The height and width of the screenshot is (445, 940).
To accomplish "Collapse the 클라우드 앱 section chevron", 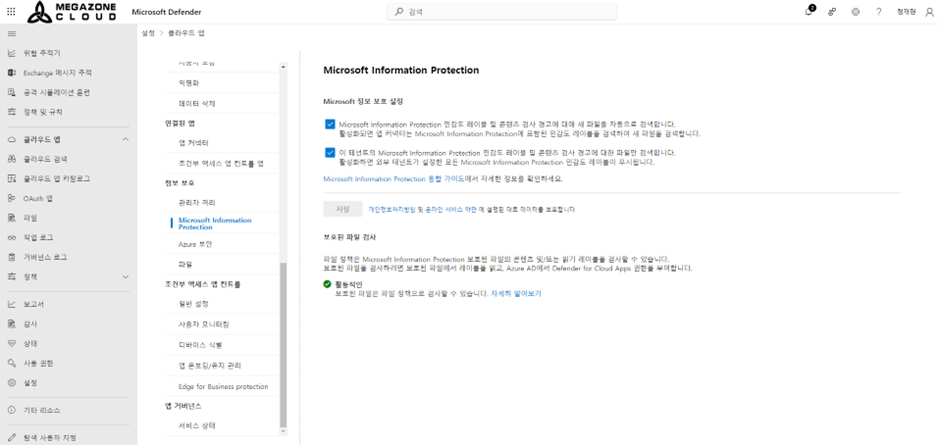I will click(x=125, y=139).
